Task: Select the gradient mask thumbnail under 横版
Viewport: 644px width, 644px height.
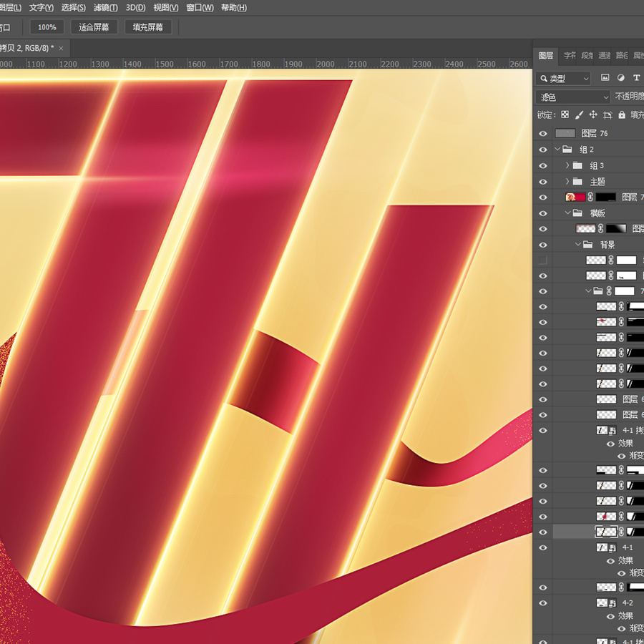Action: [616, 229]
